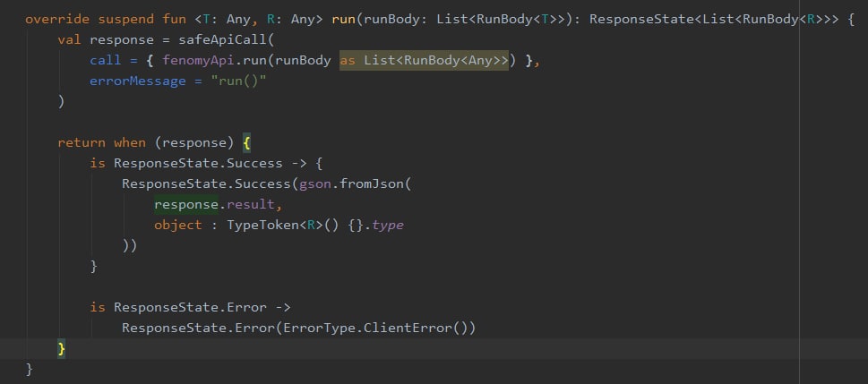Click 'val response' declaration
Image resolution: width=868 pixels, height=384 pixels.
(x=106, y=40)
